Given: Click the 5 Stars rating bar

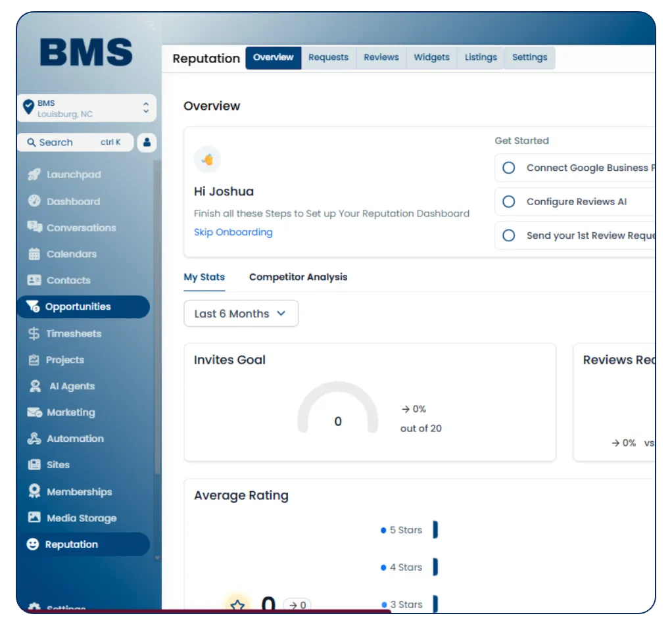Looking at the screenshot, I should tap(435, 529).
